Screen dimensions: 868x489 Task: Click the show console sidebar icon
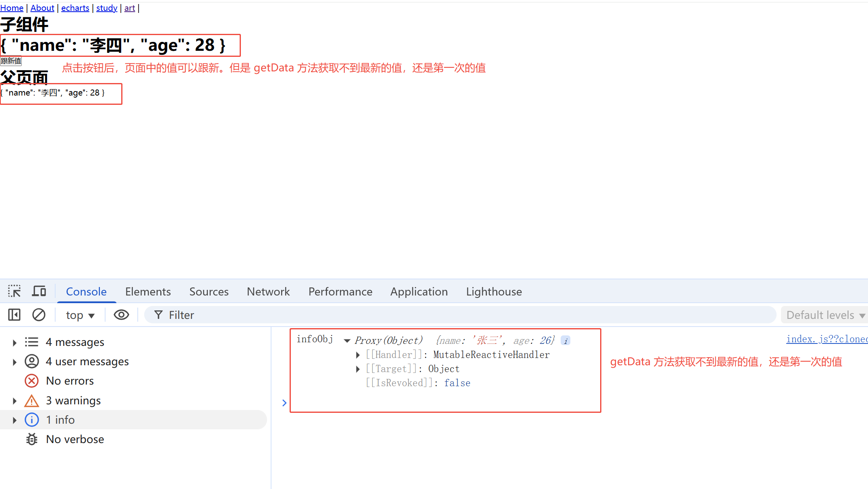tap(15, 315)
